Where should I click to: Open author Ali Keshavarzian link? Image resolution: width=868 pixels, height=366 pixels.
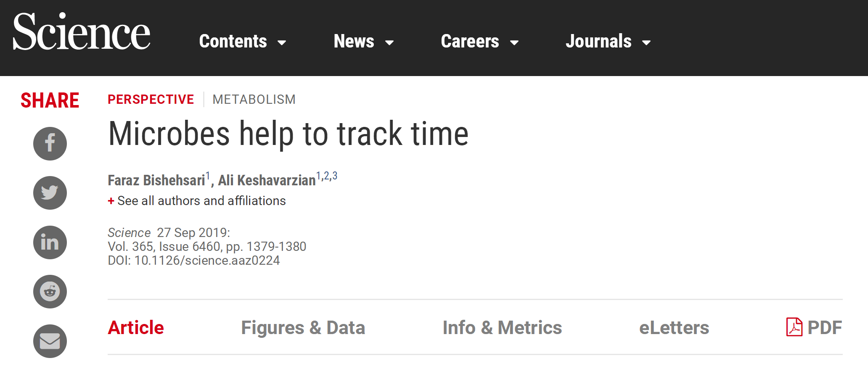click(267, 180)
